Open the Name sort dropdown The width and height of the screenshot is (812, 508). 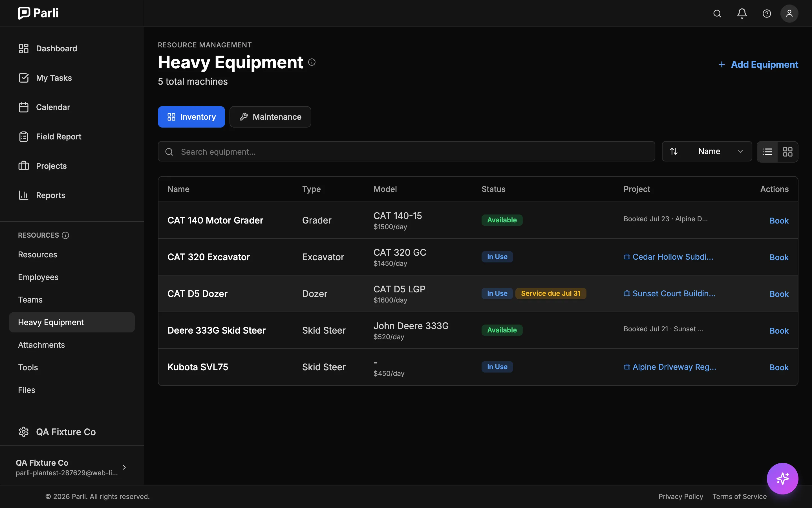click(707, 151)
